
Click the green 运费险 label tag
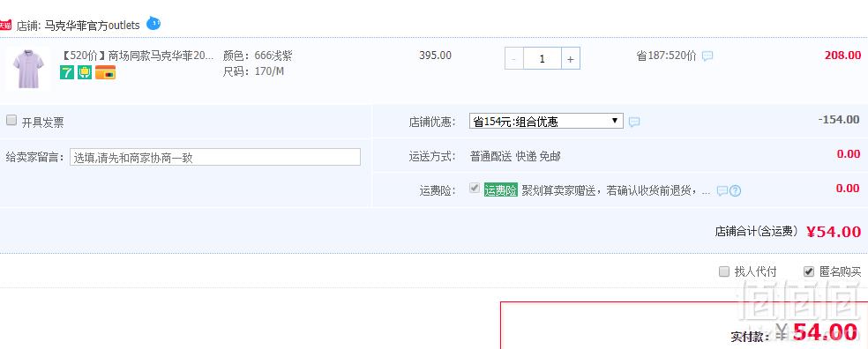tap(500, 190)
